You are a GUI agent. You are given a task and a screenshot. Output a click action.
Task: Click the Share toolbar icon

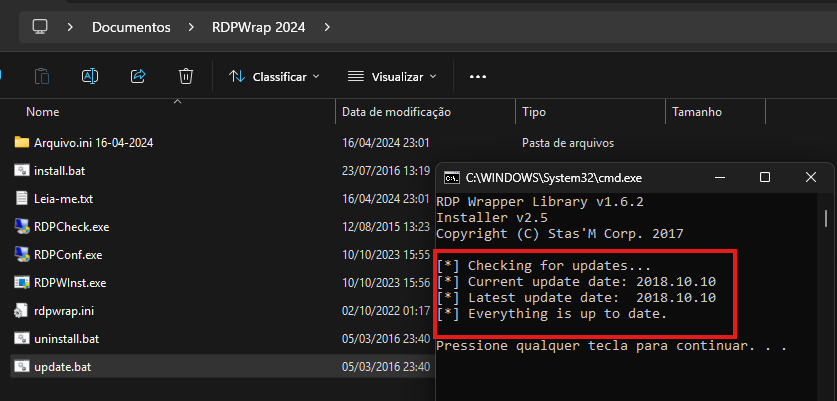(x=138, y=76)
